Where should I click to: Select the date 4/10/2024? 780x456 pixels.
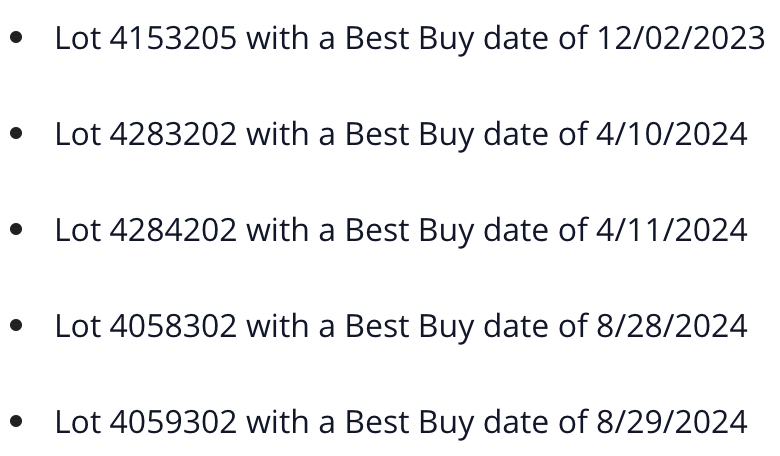coord(672,134)
